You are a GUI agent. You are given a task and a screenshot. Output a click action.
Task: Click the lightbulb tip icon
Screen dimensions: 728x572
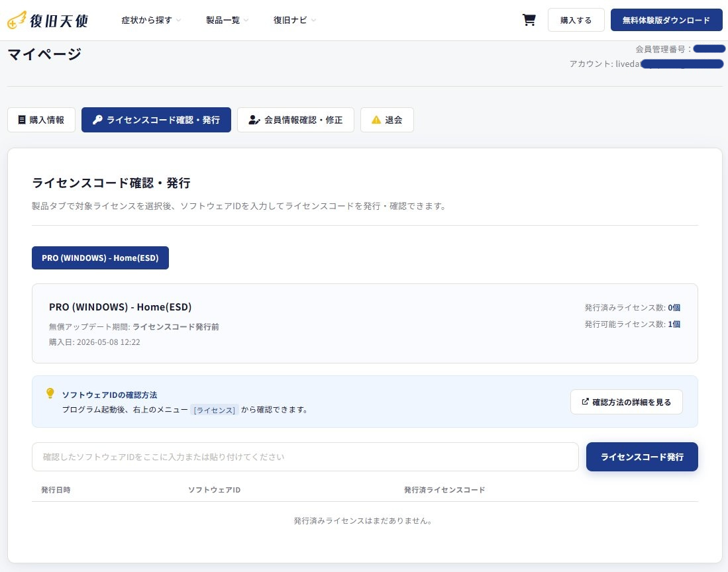(50, 393)
